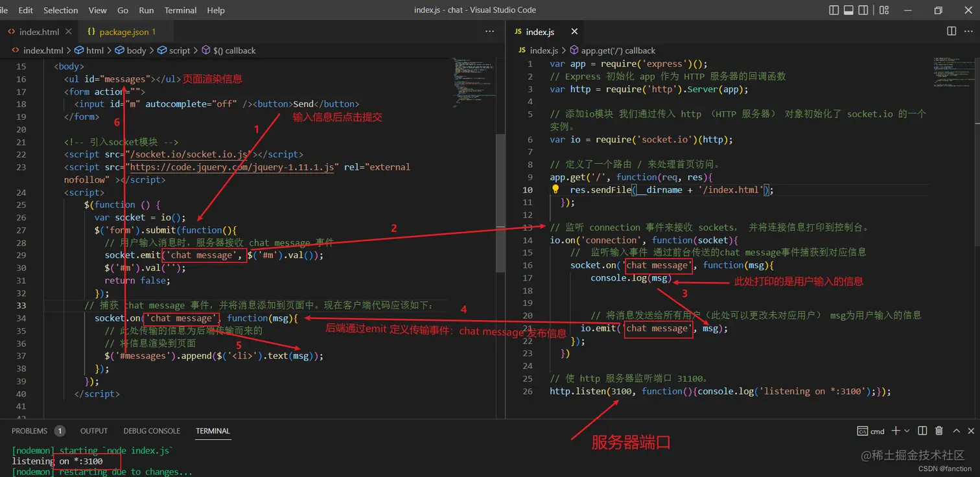Switch to the package.json tab
Image resolution: width=980 pixels, height=477 pixels.
point(124,32)
